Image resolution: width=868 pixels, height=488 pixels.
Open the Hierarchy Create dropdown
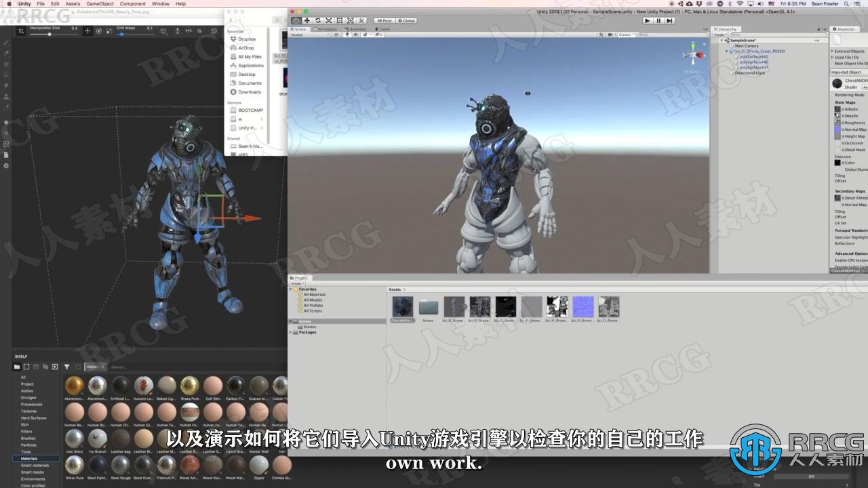click(720, 35)
